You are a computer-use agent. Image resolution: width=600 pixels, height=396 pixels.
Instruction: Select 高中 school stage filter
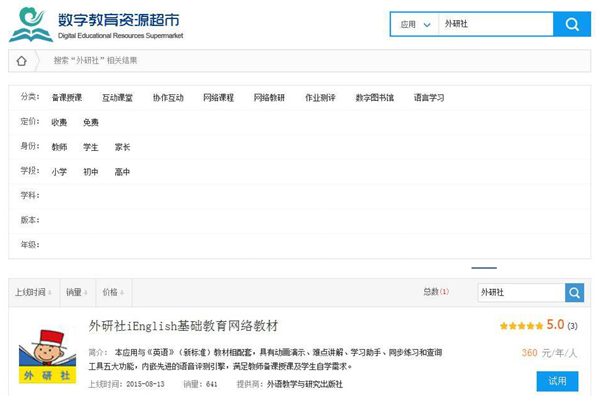(x=122, y=172)
